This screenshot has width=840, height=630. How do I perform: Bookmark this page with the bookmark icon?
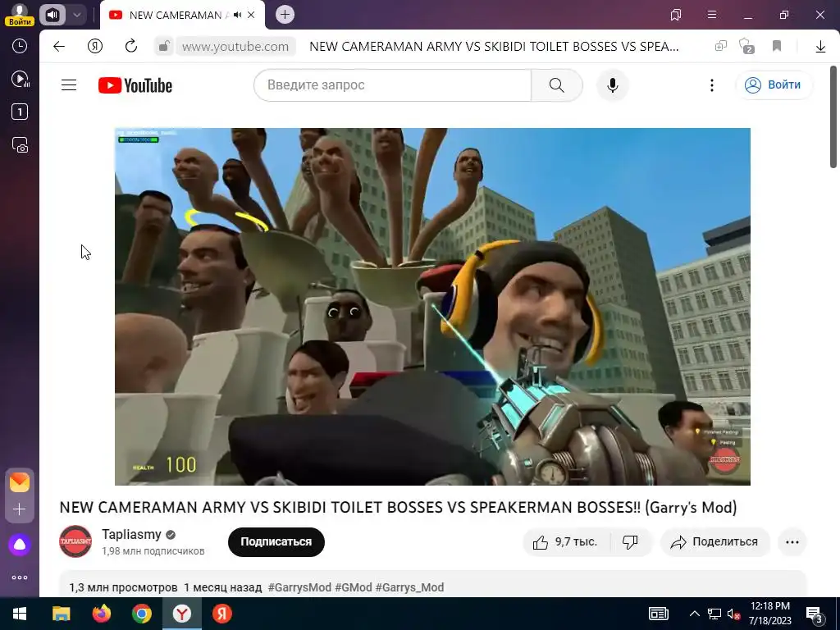(x=777, y=47)
